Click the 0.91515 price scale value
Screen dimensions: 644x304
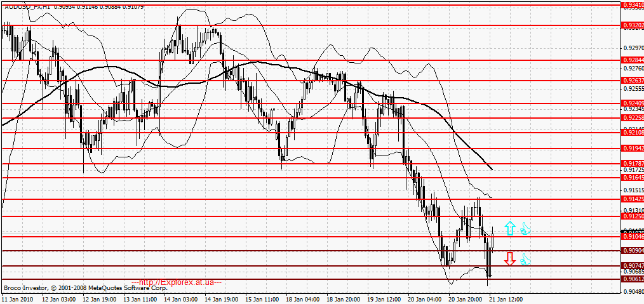pos(633,190)
